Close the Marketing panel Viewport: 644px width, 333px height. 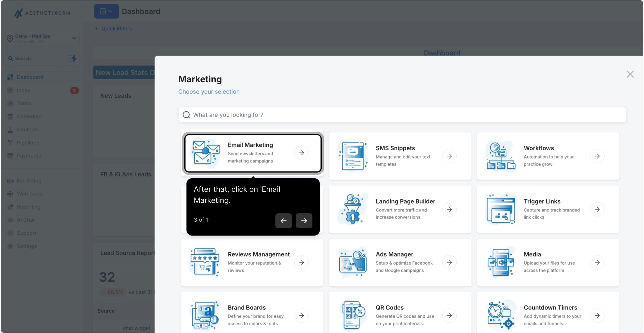pyautogui.click(x=630, y=74)
